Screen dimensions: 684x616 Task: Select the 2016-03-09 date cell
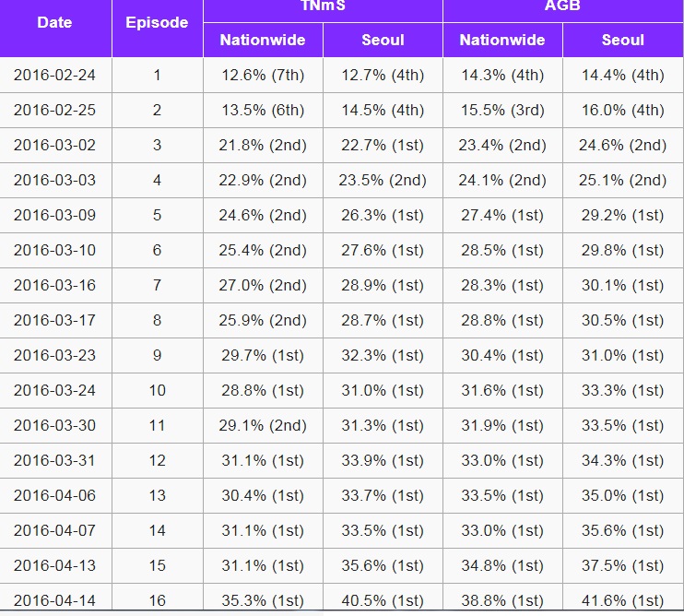click(54, 216)
